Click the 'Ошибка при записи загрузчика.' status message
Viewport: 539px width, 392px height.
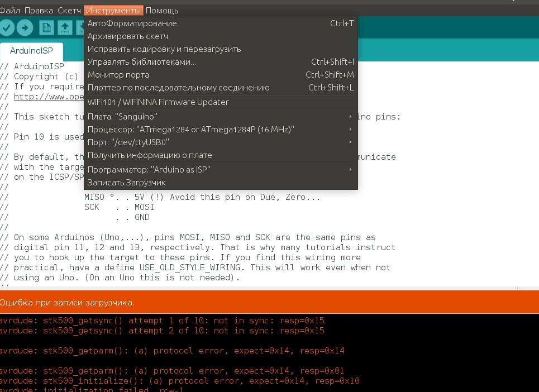[x=67, y=303]
